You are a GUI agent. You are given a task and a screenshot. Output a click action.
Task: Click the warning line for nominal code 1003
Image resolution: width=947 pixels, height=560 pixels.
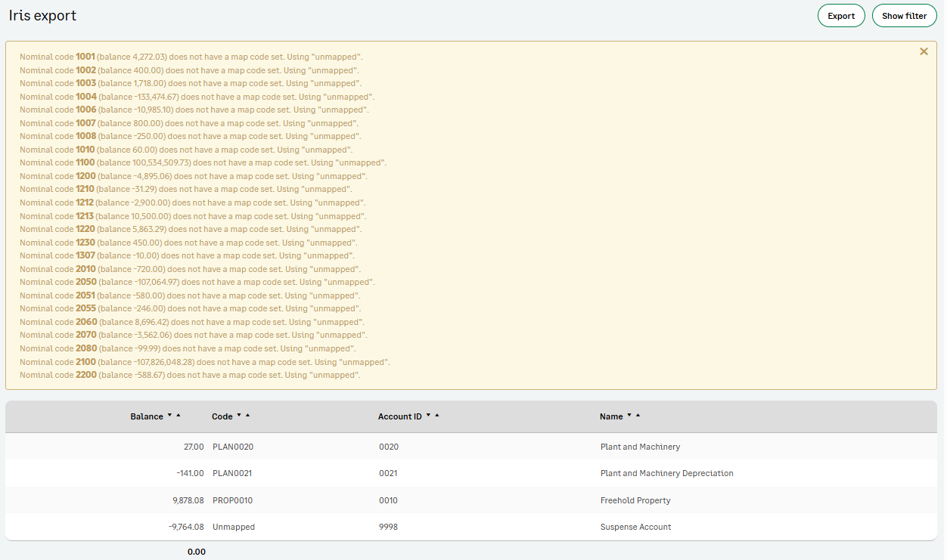(191, 83)
